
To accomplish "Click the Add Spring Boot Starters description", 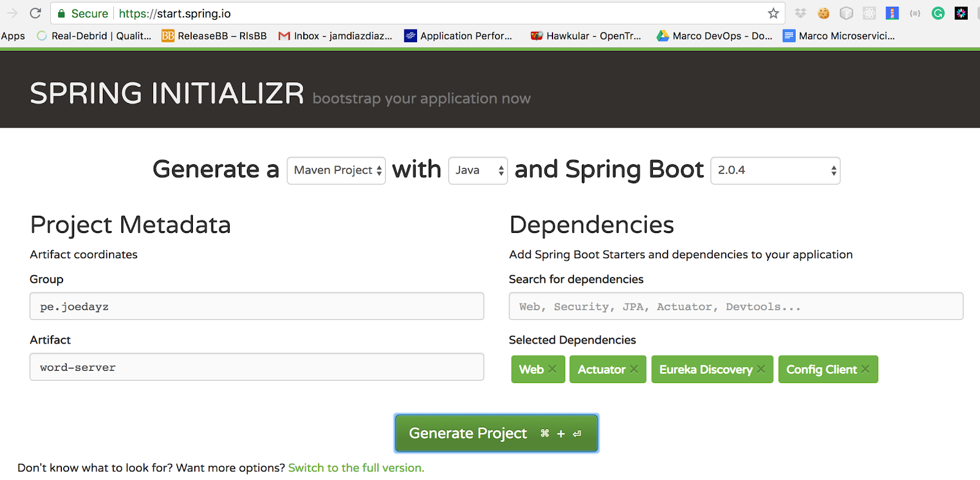I will (x=680, y=254).
